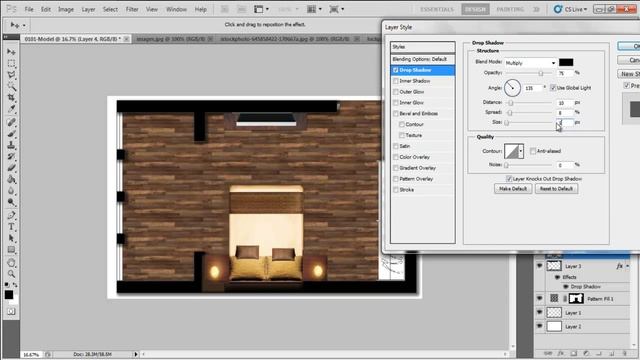Open the Layer menu

pos(88,9)
